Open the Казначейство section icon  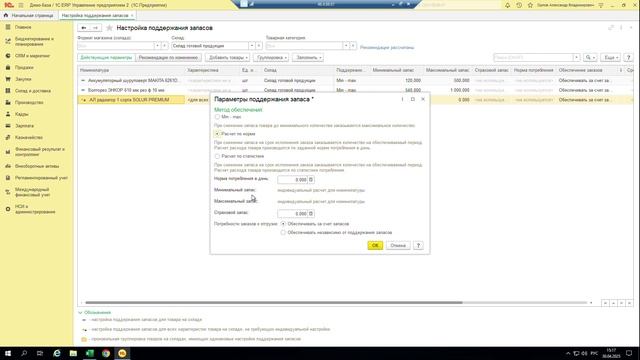point(8,138)
